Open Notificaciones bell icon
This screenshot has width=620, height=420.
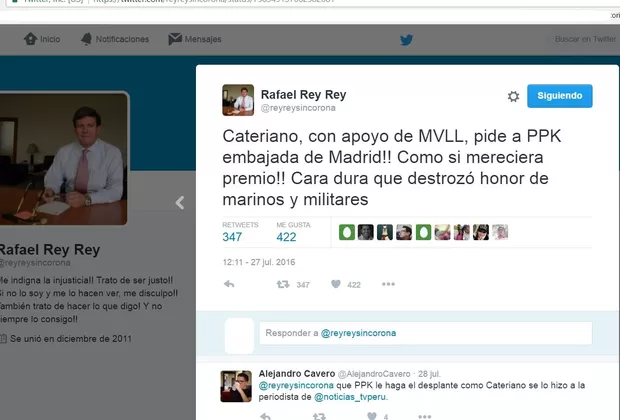click(x=86, y=39)
